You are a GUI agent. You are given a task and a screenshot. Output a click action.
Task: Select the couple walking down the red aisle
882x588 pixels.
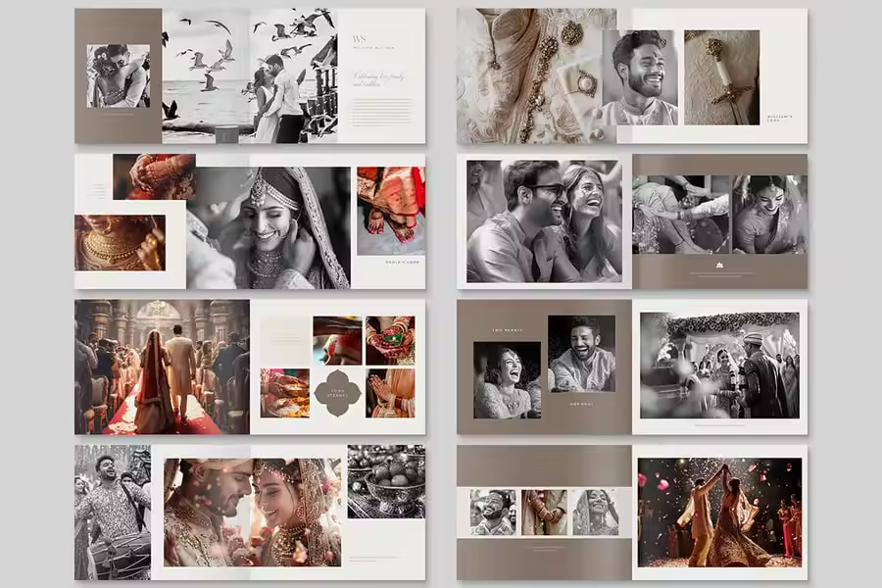pos(162,367)
